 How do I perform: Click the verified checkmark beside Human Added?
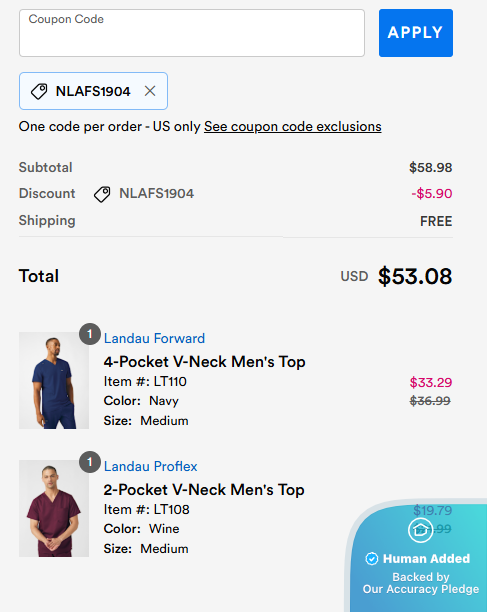[x=371, y=559]
